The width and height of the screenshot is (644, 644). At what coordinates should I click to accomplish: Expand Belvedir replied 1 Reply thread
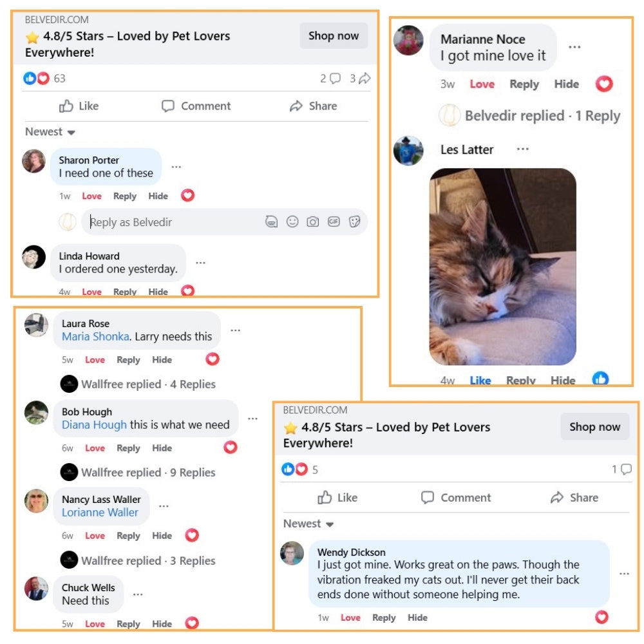click(542, 116)
